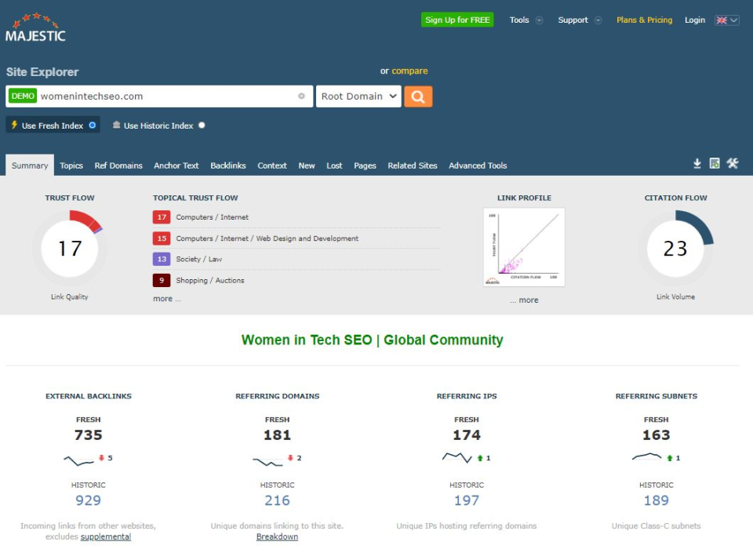This screenshot has height=560, width=753.
Task: Click the dark red 9 Shopping swatch
Action: [x=162, y=280]
